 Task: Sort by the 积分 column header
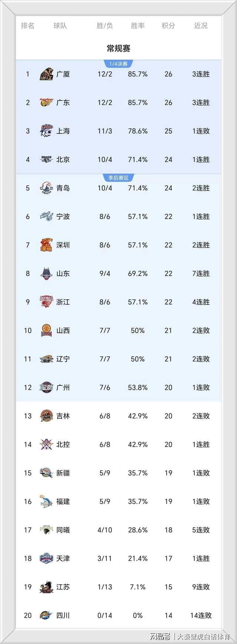(x=168, y=26)
